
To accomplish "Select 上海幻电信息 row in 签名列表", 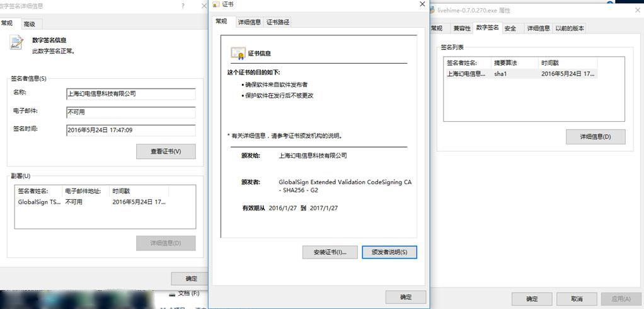I will click(521, 74).
